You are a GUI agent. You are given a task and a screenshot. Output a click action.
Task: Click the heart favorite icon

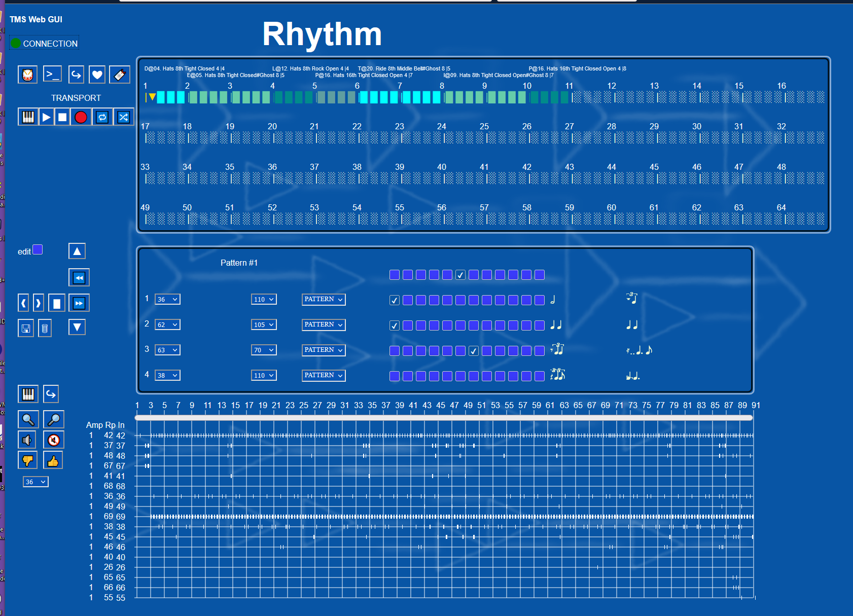[x=96, y=75]
